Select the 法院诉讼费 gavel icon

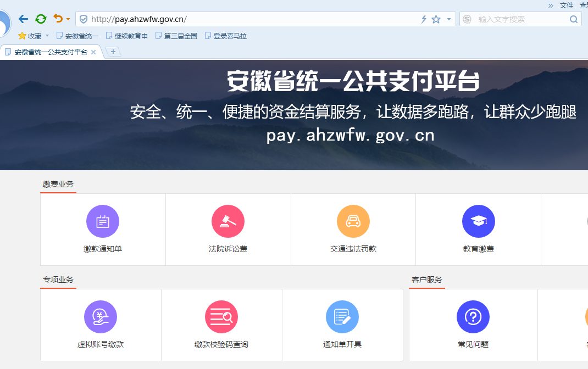click(x=228, y=221)
